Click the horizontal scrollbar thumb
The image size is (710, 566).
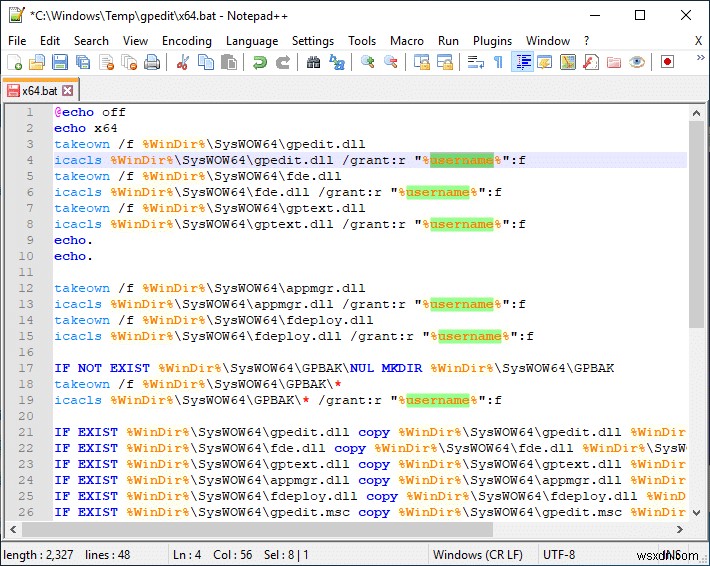pyautogui.click(x=257, y=529)
